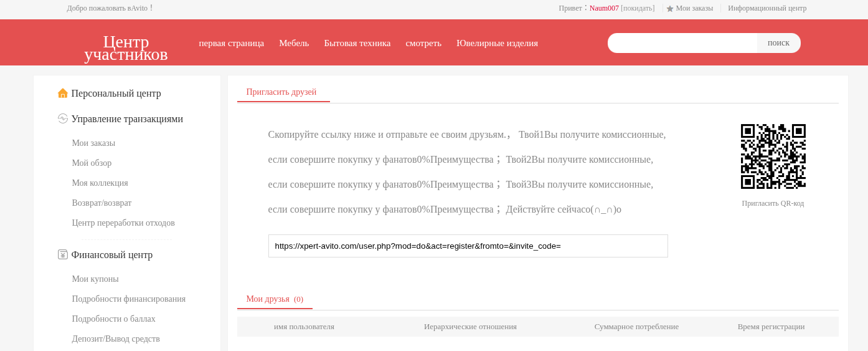Go to первая страница in navigation

click(232, 43)
